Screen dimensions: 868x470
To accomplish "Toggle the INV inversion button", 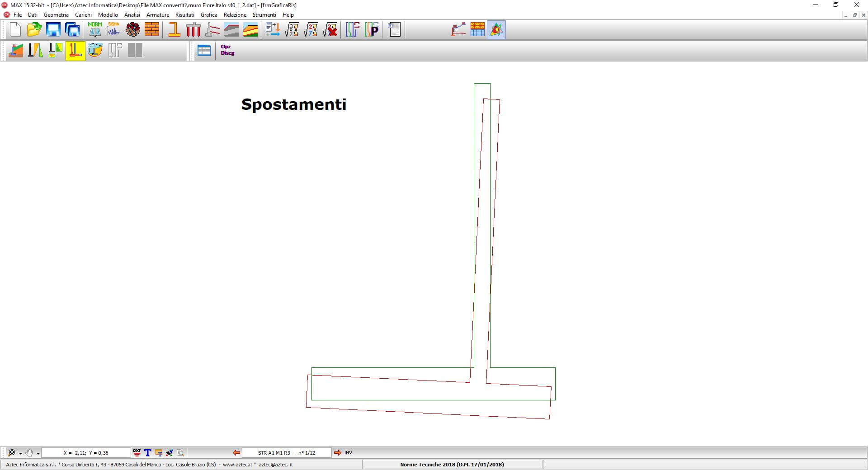I will point(348,452).
